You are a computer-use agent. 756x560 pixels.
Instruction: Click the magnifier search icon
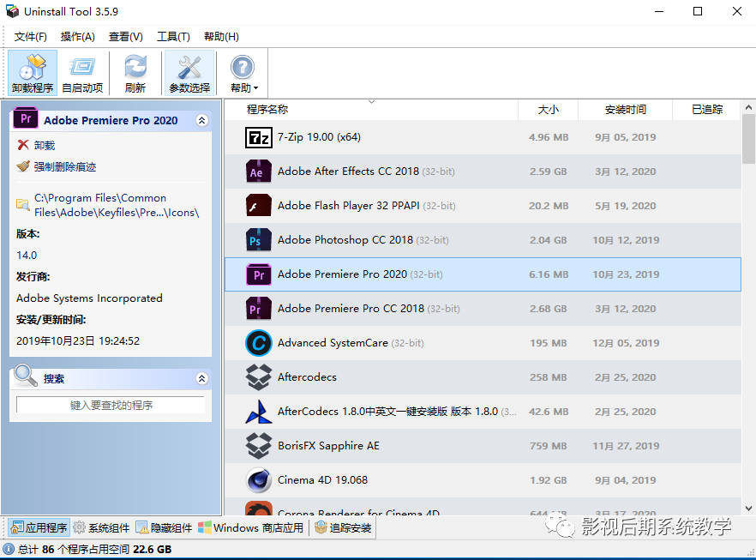click(26, 376)
